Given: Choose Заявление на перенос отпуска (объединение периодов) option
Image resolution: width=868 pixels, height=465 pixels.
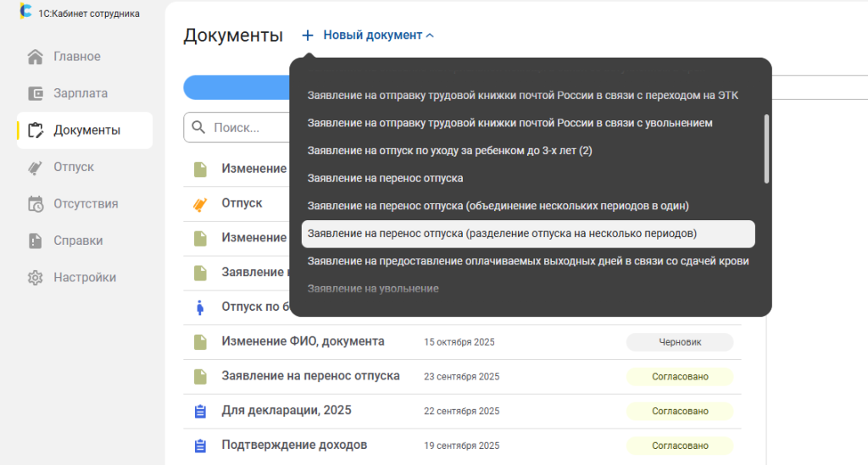Looking at the screenshot, I should coord(498,206).
